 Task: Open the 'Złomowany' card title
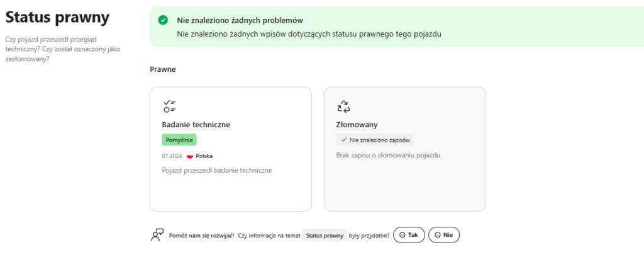click(357, 125)
